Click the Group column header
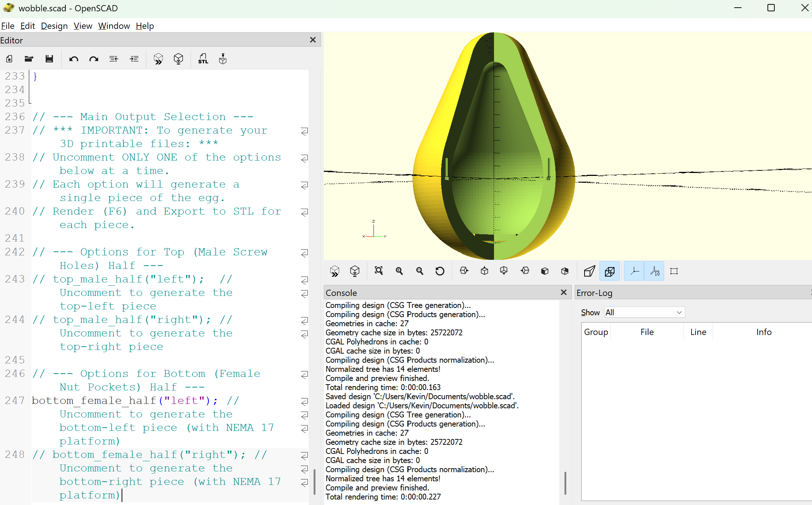The image size is (812, 505). click(596, 332)
